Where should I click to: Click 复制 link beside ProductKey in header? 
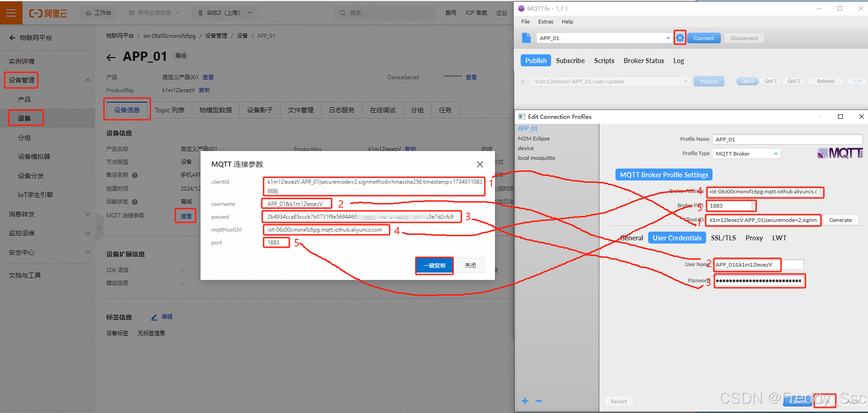pos(204,90)
